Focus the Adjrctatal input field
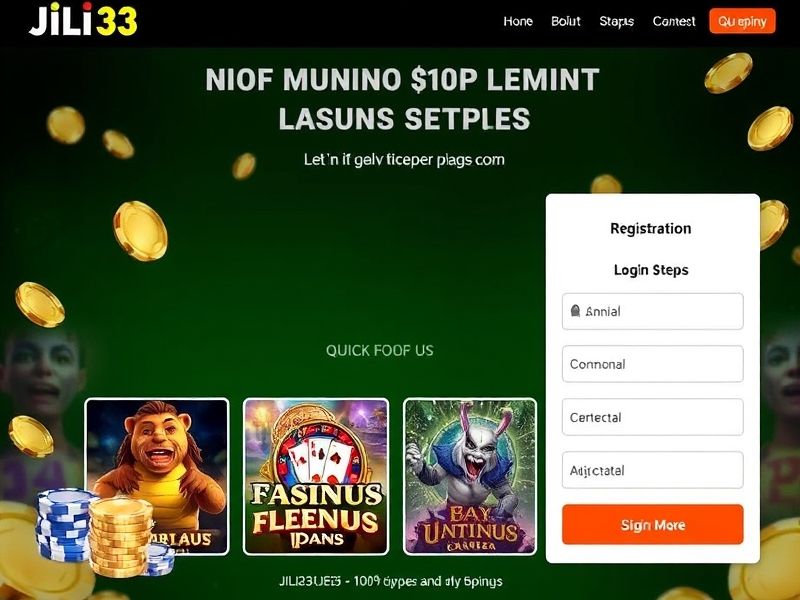 tap(653, 470)
